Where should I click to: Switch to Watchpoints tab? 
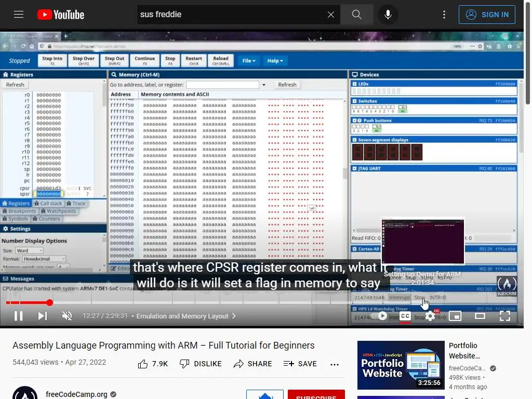click(58, 211)
